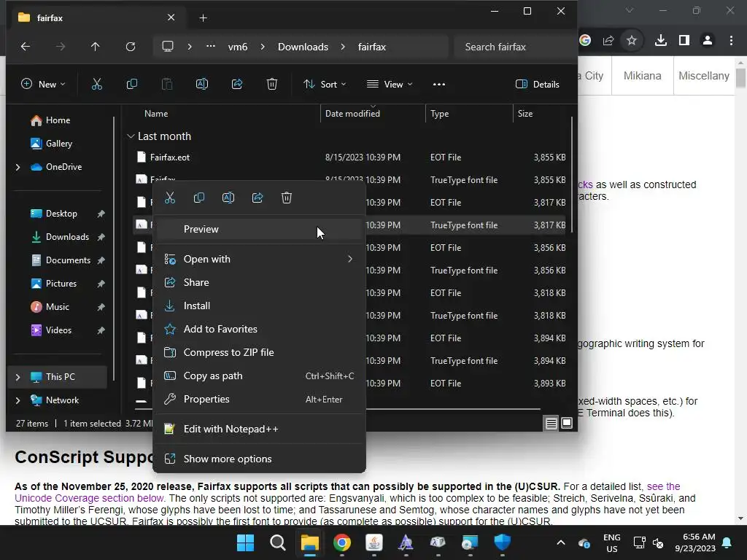Expand hidden breadcrumb folders ellipsis
The width and height of the screenshot is (747, 560).
click(211, 47)
